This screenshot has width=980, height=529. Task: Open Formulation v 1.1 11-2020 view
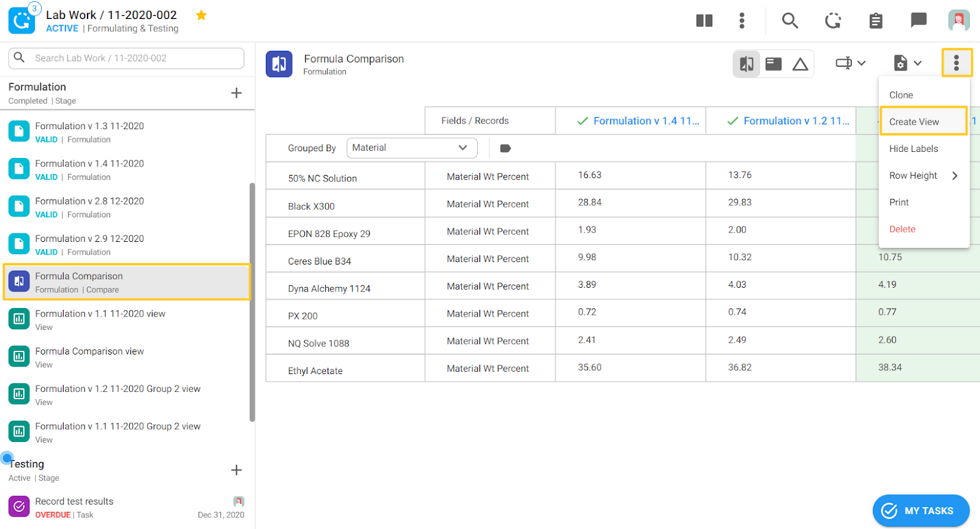(x=126, y=320)
